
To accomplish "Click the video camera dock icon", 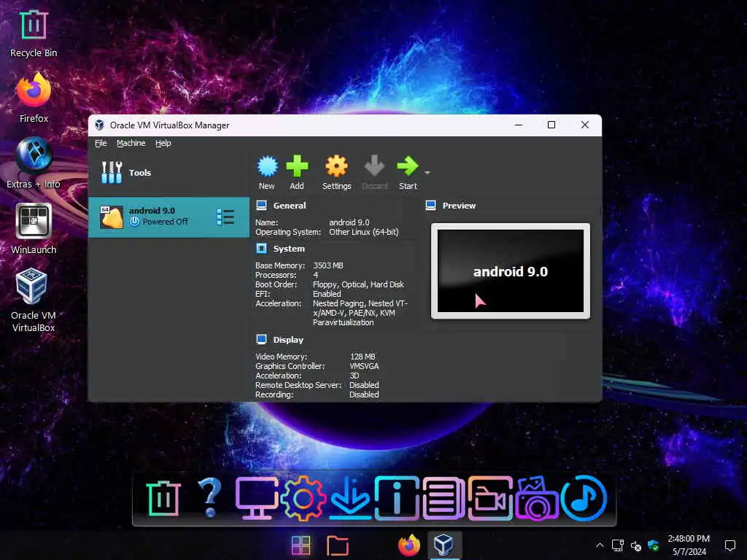I will pyautogui.click(x=489, y=498).
